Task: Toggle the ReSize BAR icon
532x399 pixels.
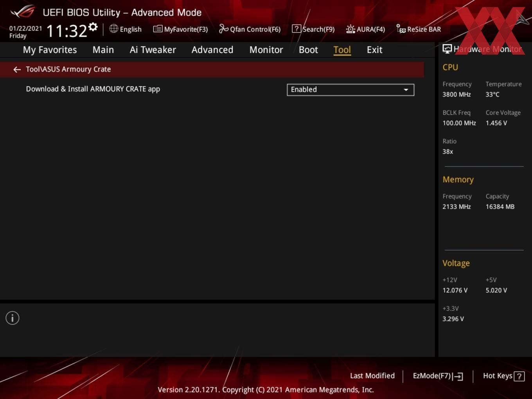Action: coord(401,29)
